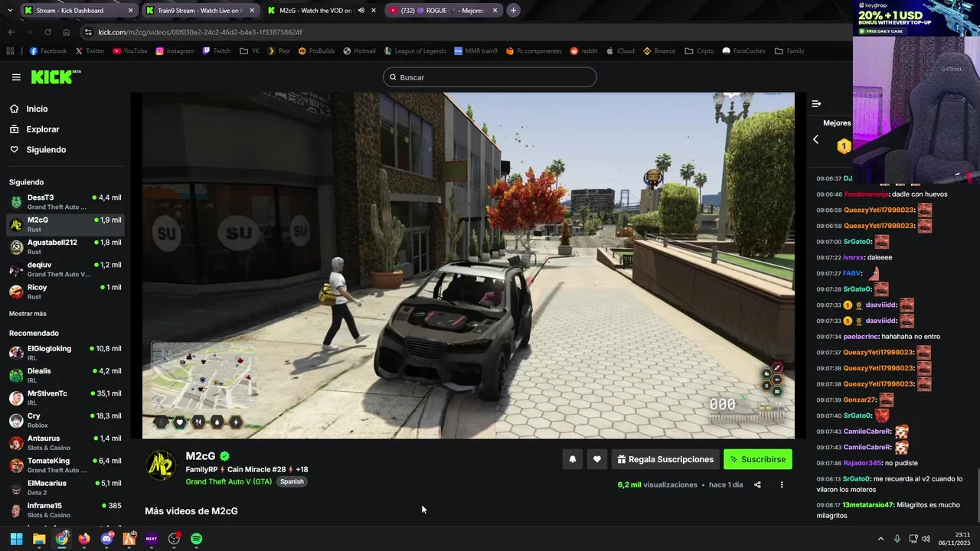Open Agustabell212 channel in the sidebar
The height and width of the screenshot is (551, 980).
tap(65, 246)
